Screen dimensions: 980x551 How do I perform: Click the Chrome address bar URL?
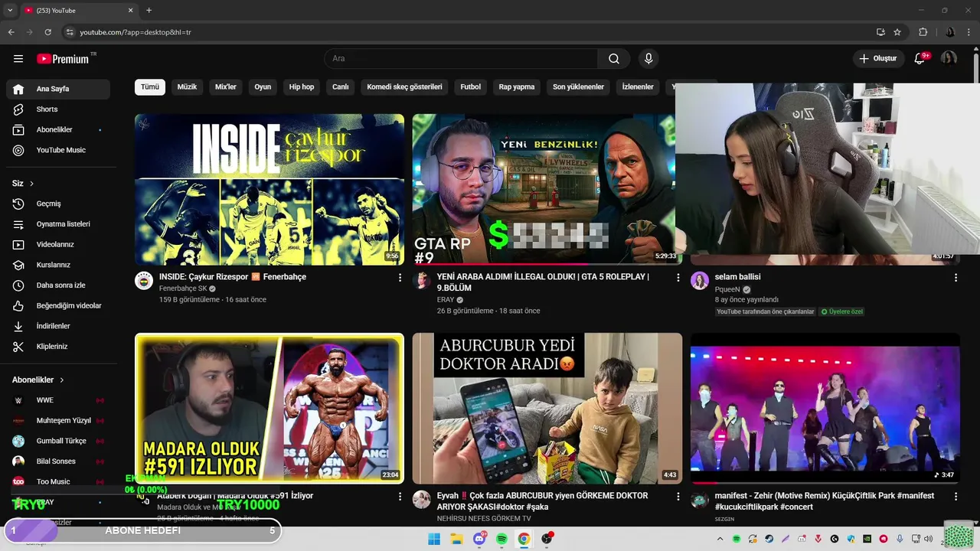[136, 32]
